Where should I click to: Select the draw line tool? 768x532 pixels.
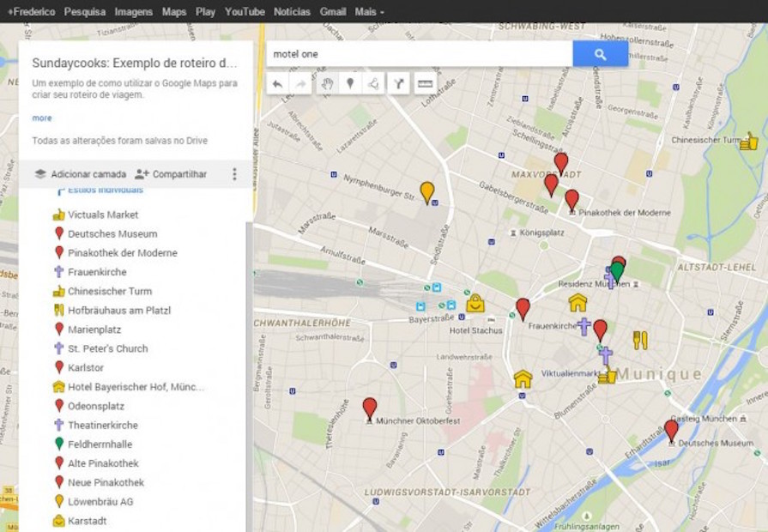point(372,84)
